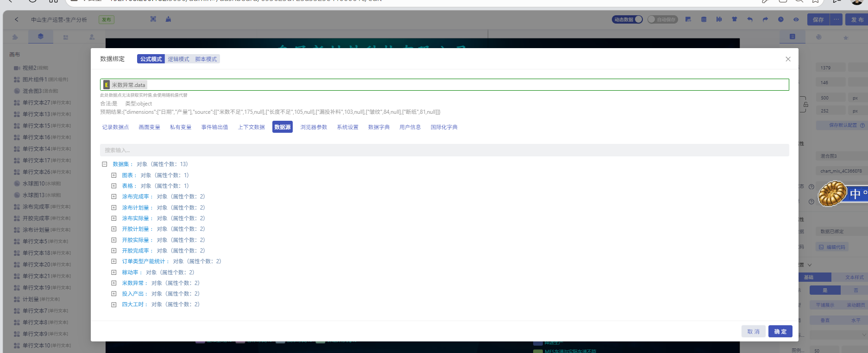Click the 搜索输入 search field
868x353 pixels.
[x=445, y=150]
